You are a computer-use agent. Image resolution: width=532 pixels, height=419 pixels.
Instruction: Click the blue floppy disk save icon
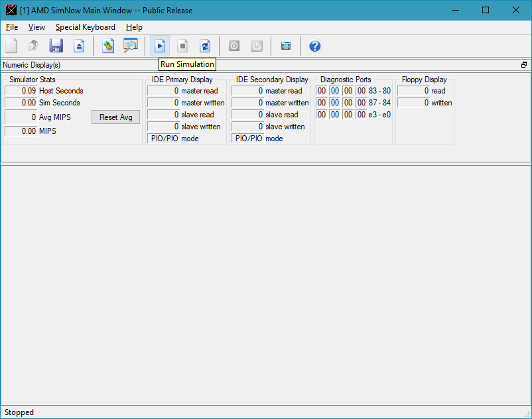tap(56, 46)
